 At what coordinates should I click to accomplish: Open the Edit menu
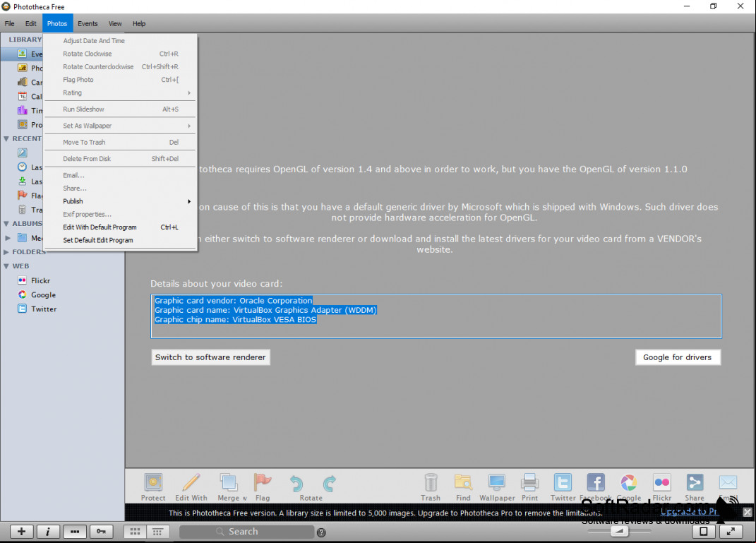[31, 23]
